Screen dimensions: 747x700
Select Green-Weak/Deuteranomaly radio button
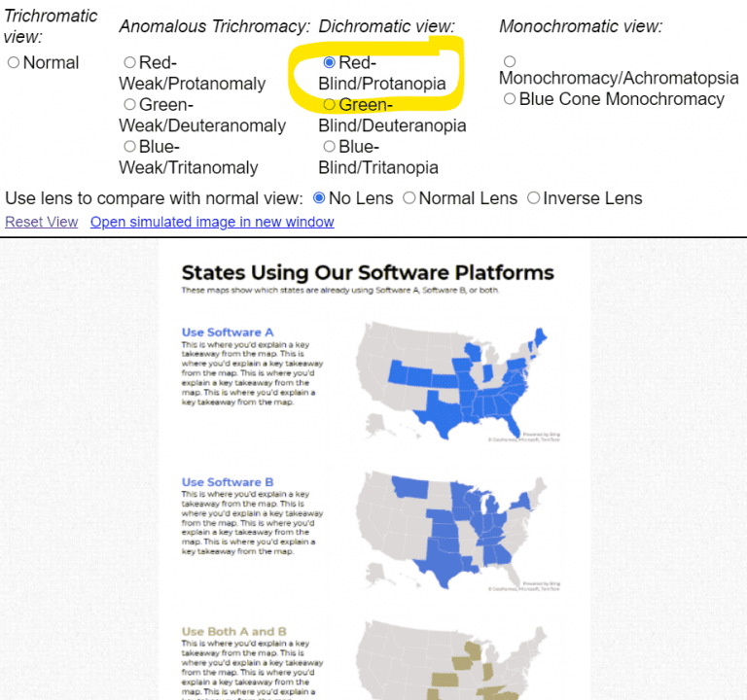pyautogui.click(x=129, y=104)
